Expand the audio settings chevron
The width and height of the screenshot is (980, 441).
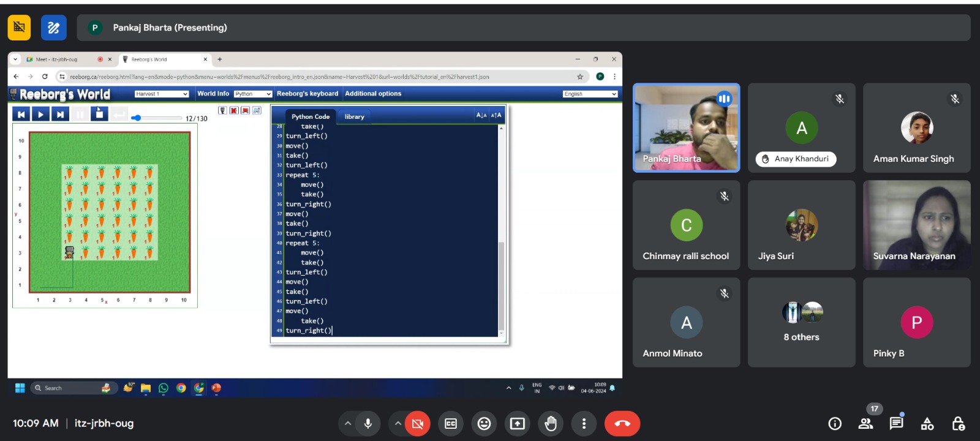(348, 423)
